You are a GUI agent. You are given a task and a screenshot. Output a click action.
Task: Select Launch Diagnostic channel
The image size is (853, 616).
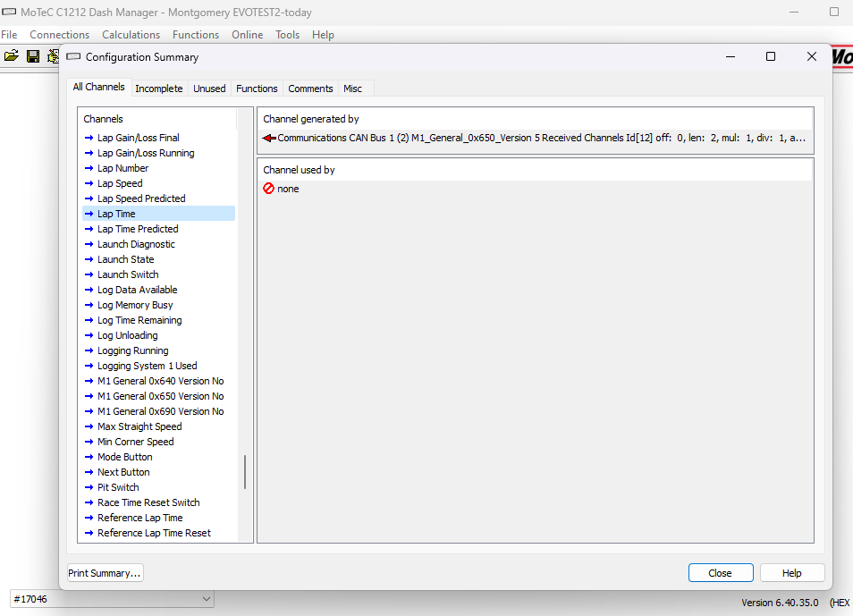pyautogui.click(x=159, y=244)
